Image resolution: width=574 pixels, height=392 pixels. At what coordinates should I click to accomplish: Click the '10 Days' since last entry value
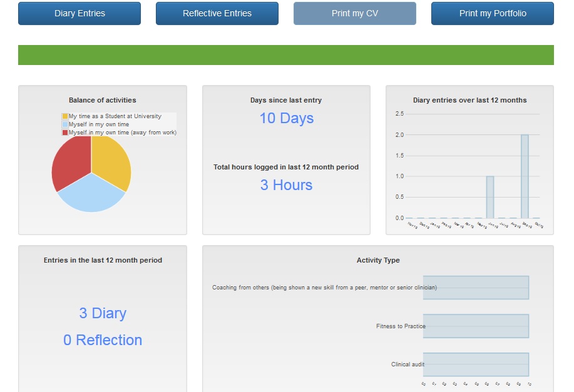(286, 118)
